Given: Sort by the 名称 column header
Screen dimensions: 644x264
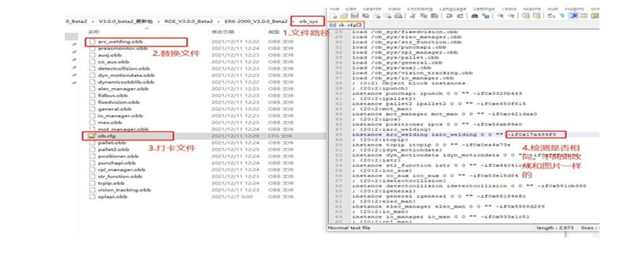Looking at the screenshot, I should tap(94, 31).
